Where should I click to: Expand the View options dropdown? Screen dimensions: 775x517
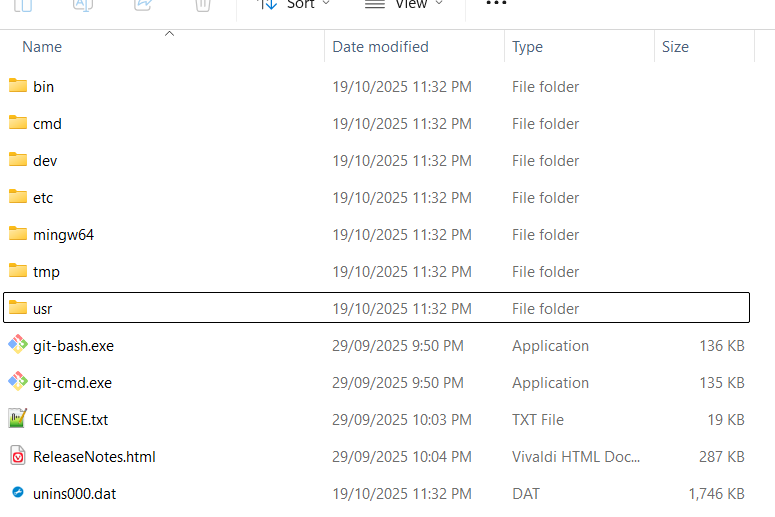click(x=404, y=5)
